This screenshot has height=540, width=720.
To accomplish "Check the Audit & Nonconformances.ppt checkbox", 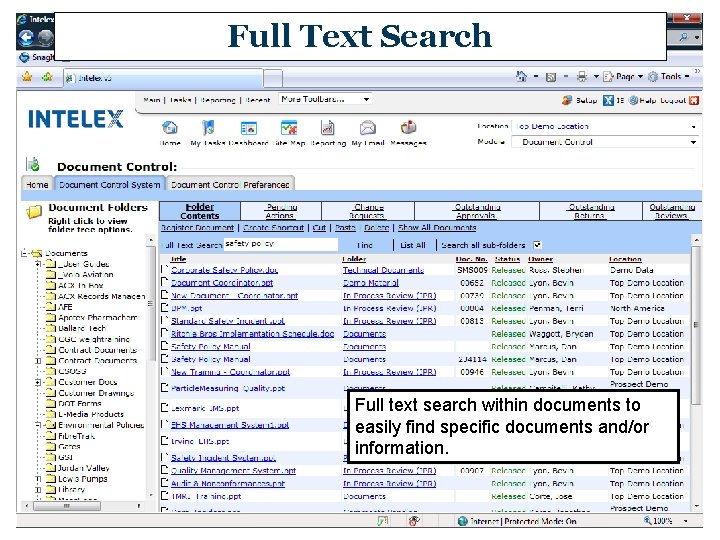I will (164, 484).
